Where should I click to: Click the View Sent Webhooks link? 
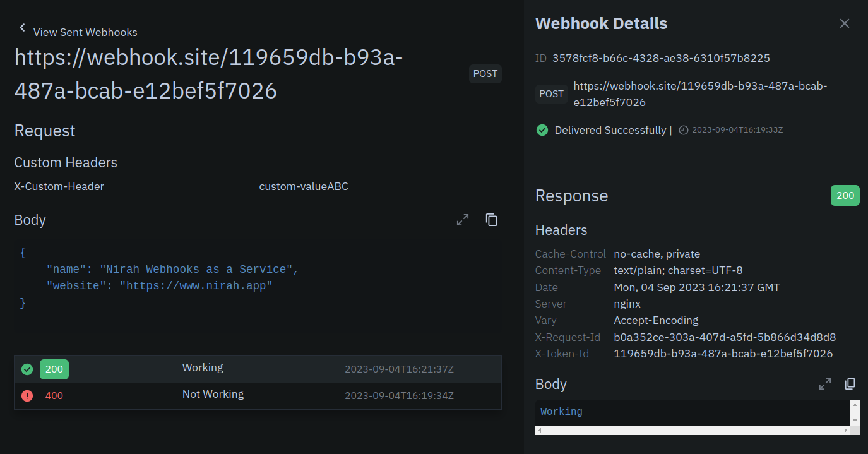(85, 32)
